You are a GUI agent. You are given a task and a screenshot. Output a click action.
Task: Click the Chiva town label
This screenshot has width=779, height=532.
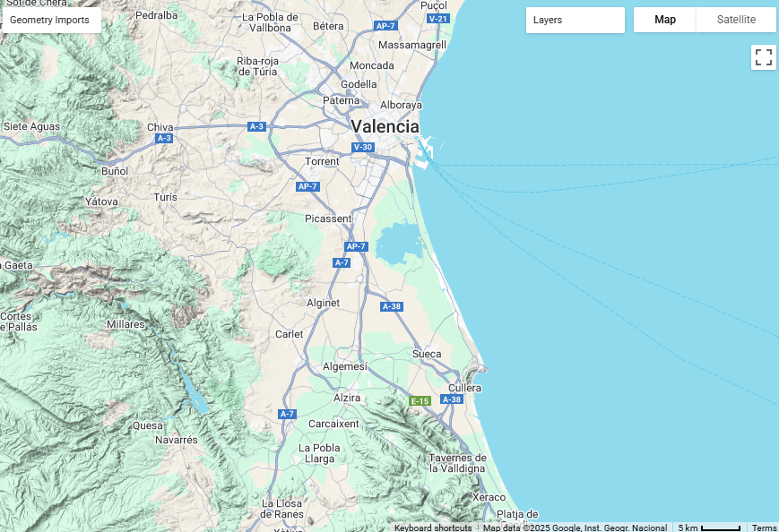tap(160, 127)
